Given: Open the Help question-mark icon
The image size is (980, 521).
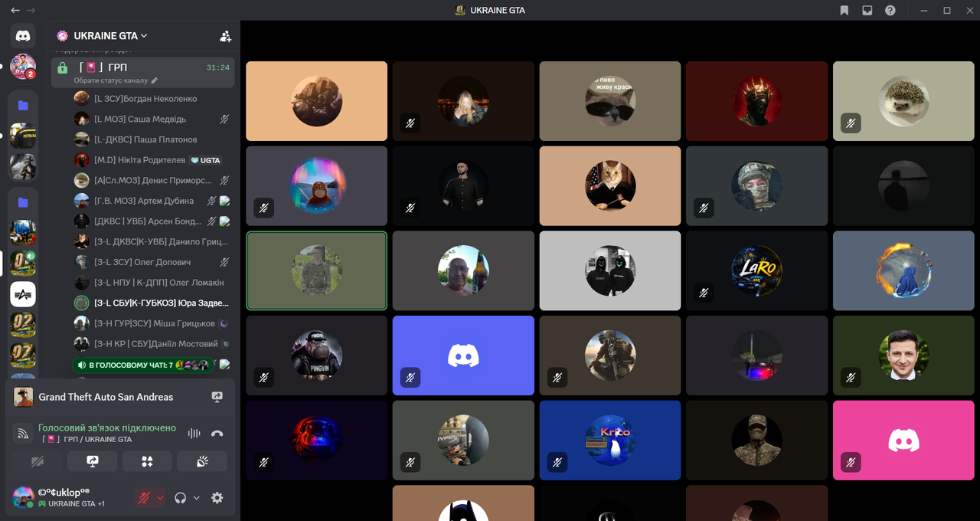Looking at the screenshot, I should [x=890, y=11].
